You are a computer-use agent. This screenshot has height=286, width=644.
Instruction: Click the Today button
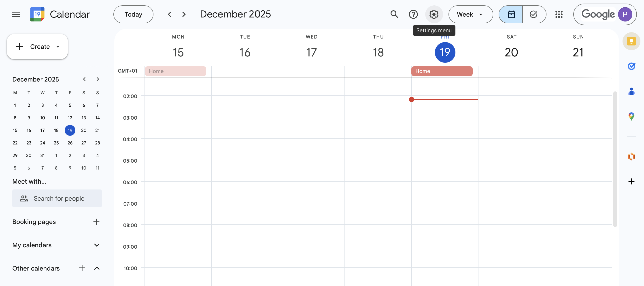tap(133, 14)
